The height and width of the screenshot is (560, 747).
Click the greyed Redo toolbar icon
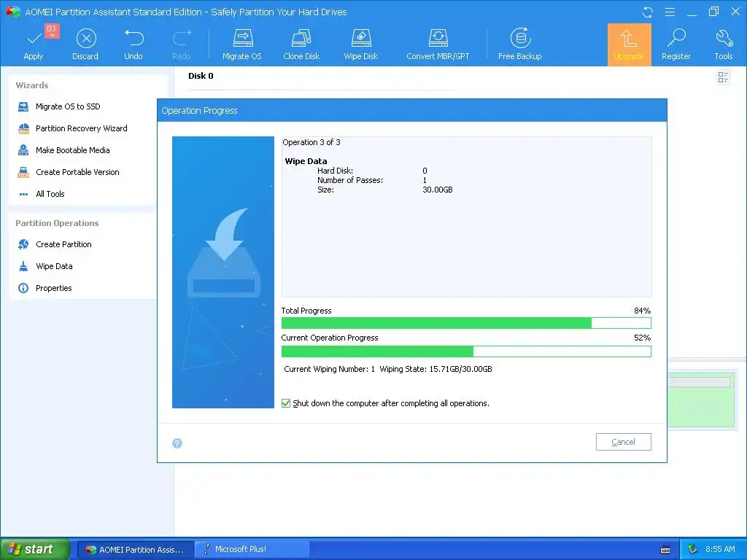click(182, 44)
